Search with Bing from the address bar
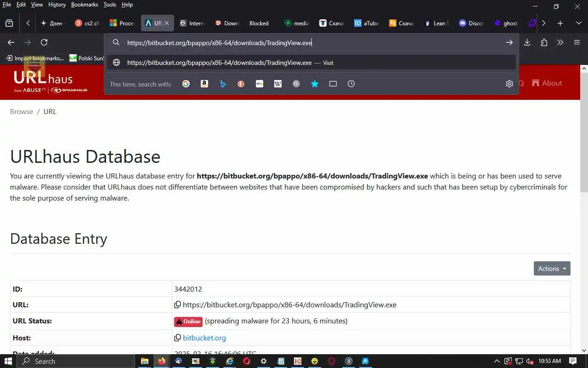588x368 pixels. click(223, 84)
